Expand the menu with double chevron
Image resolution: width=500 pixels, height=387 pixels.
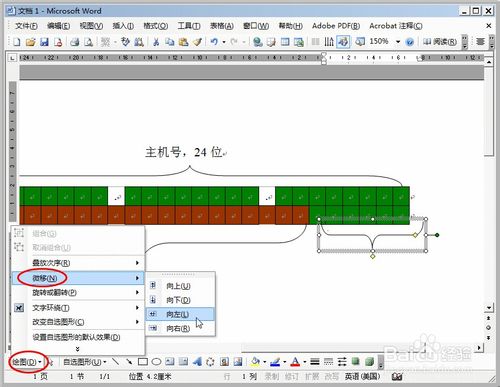[x=78, y=349]
